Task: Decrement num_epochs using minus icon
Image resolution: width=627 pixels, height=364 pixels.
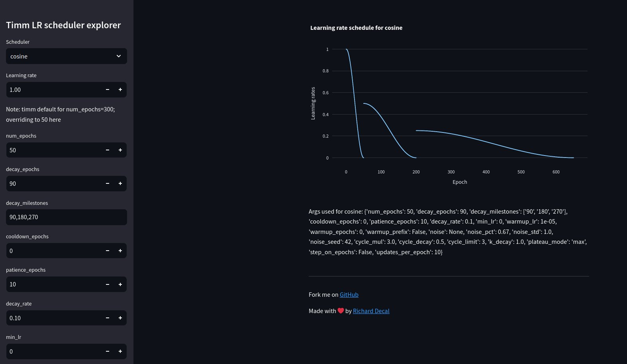Action: 108,150
